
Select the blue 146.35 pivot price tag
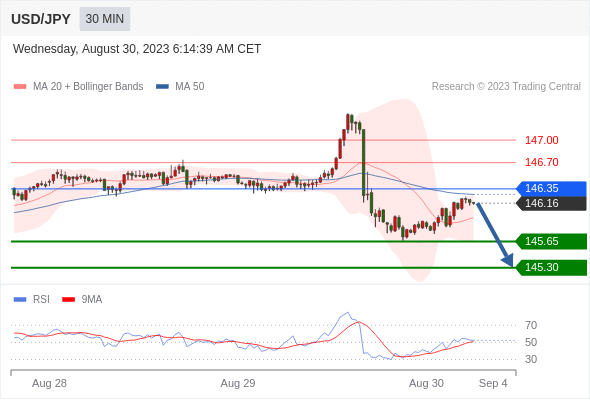click(x=551, y=188)
